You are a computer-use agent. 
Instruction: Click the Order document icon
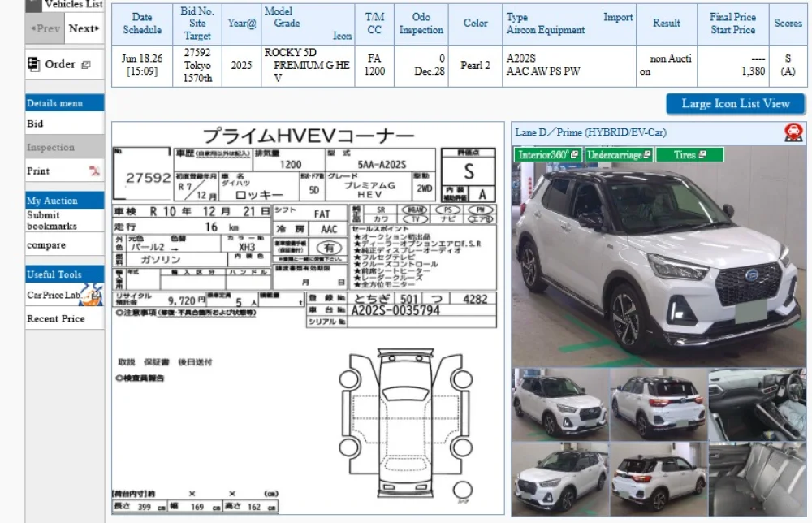pos(33,64)
